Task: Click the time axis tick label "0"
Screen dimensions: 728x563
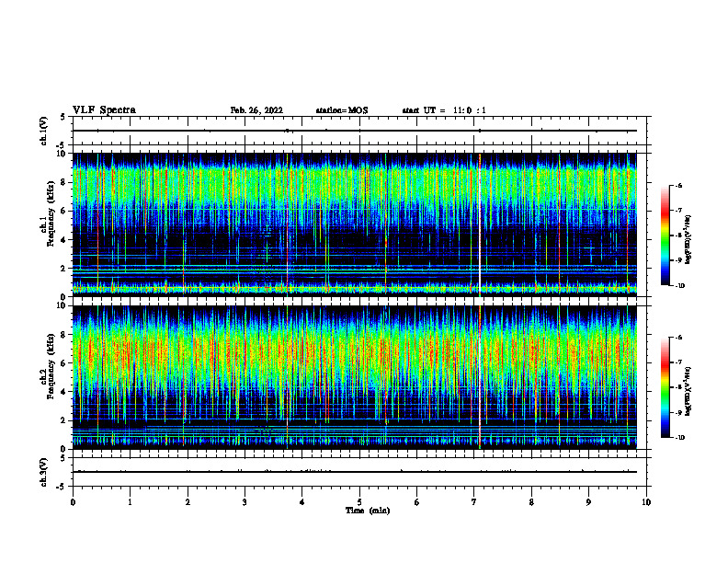Action: 73,502
